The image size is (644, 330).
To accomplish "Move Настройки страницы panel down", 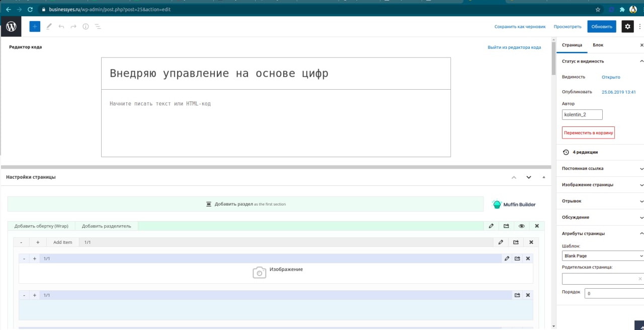I will click(x=529, y=177).
